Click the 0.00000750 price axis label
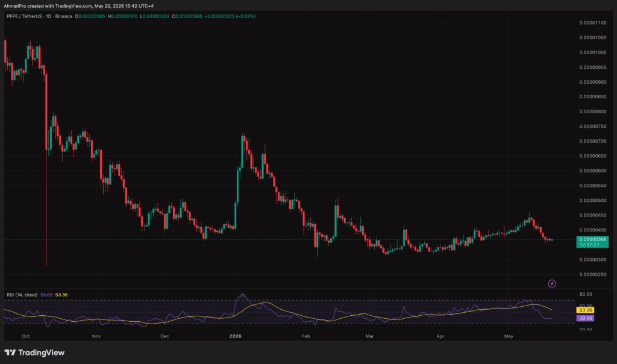The image size is (617, 364). click(x=593, y=127)
